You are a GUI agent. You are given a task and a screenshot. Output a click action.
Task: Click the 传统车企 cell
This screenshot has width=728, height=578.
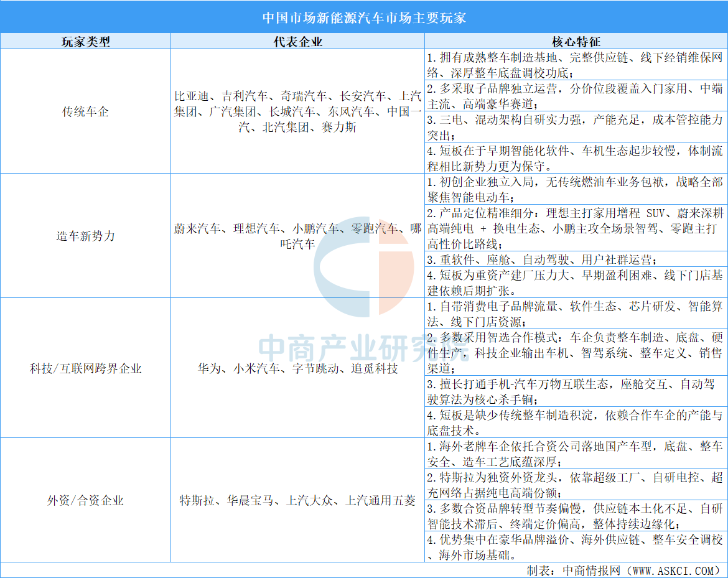(85, 111)
